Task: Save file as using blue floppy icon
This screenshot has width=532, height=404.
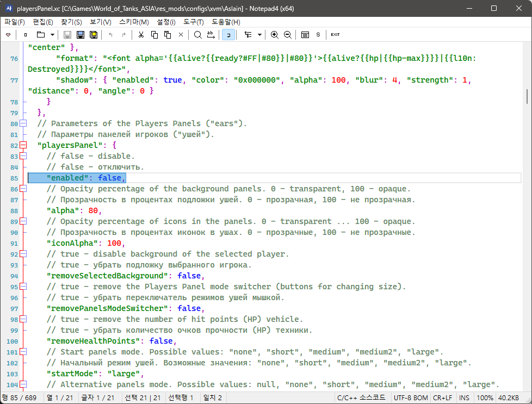Action: coord(81,35)
